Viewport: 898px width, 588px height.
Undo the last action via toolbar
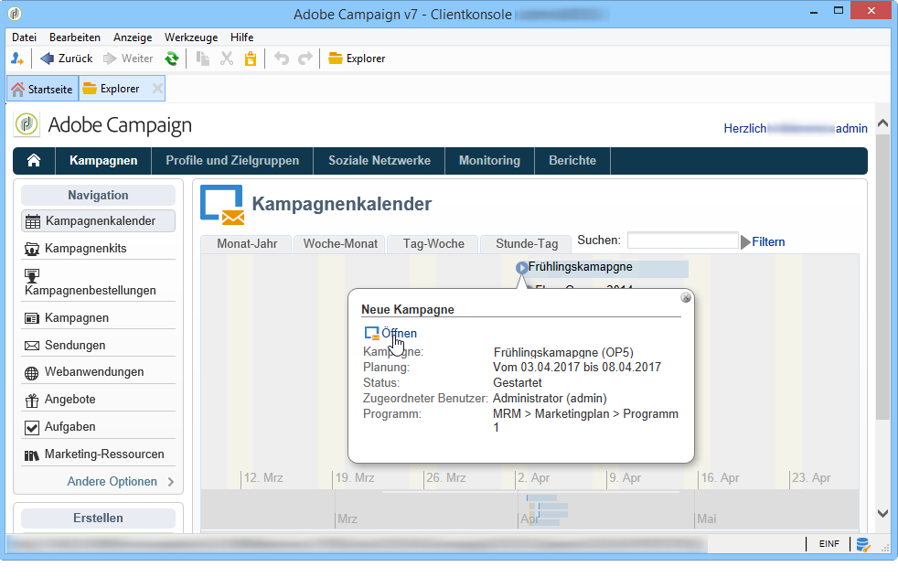click(282, 59)
